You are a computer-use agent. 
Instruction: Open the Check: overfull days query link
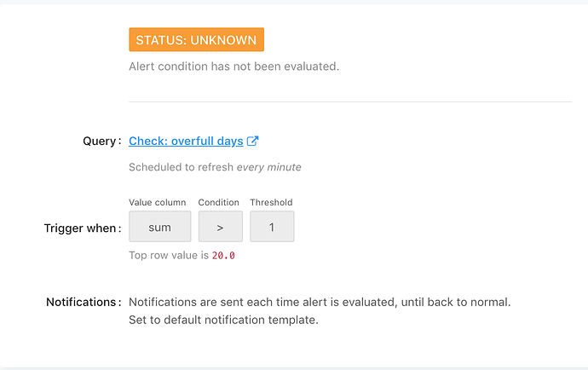point(186,142)
